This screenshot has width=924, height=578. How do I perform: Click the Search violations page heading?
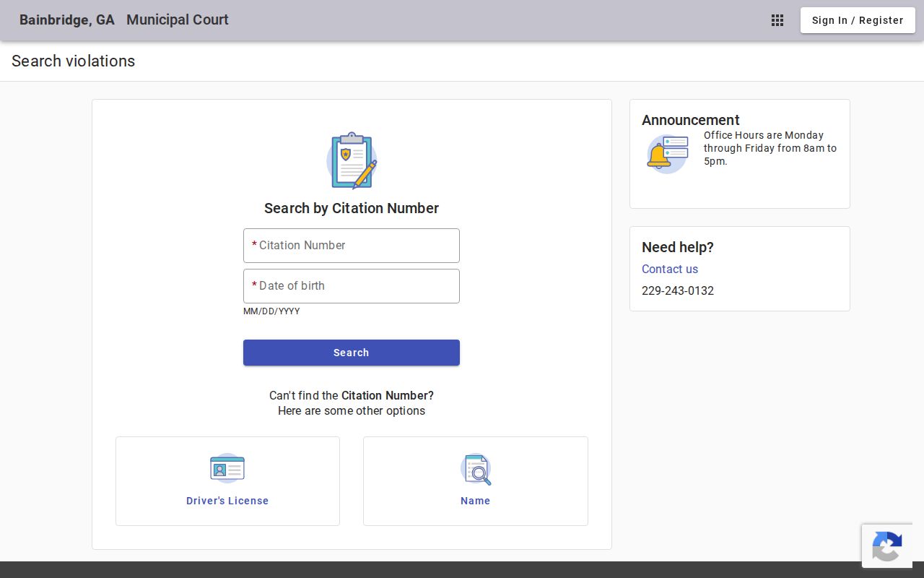point(74,61)
